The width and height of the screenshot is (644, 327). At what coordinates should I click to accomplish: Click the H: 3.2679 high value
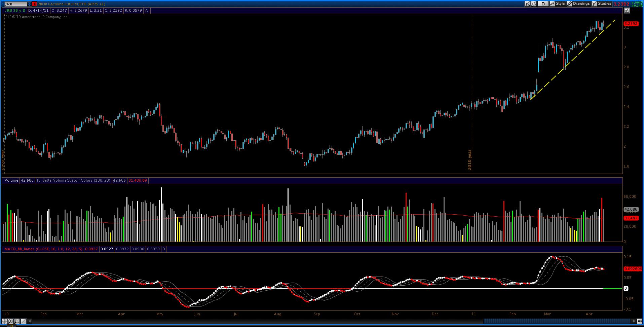[78, 11]
